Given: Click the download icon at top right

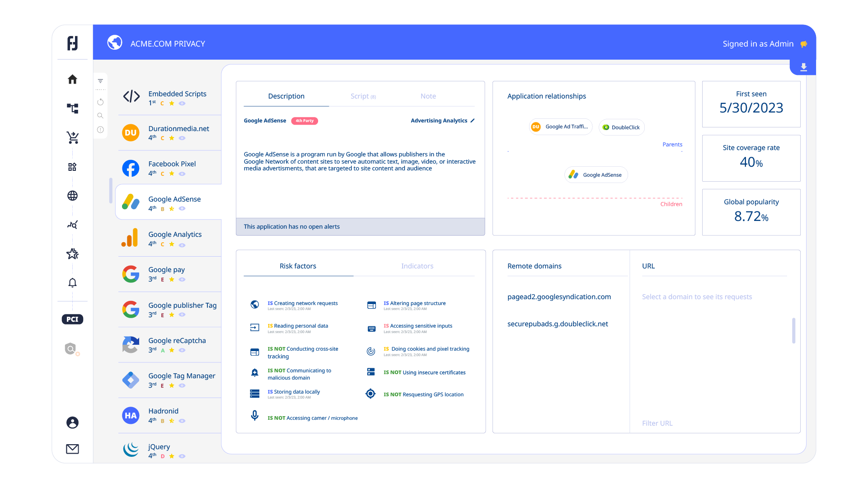Looking at the screenshot, I should coord(803,67).
